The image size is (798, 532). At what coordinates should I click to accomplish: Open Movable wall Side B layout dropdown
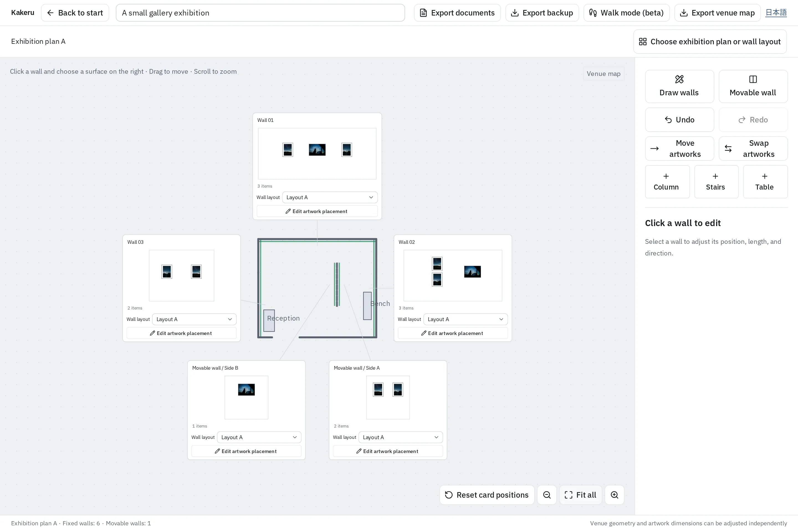pos(259,437)
